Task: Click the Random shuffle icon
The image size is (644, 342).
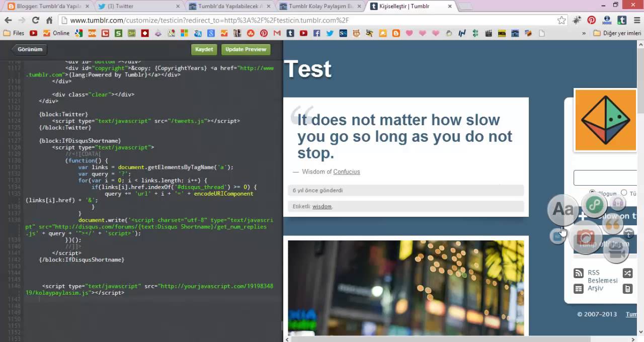Action: (627, 273)
